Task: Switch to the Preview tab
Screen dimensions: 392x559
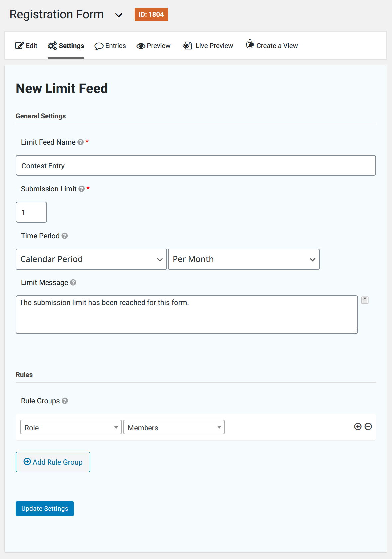Action: [153, 46]
